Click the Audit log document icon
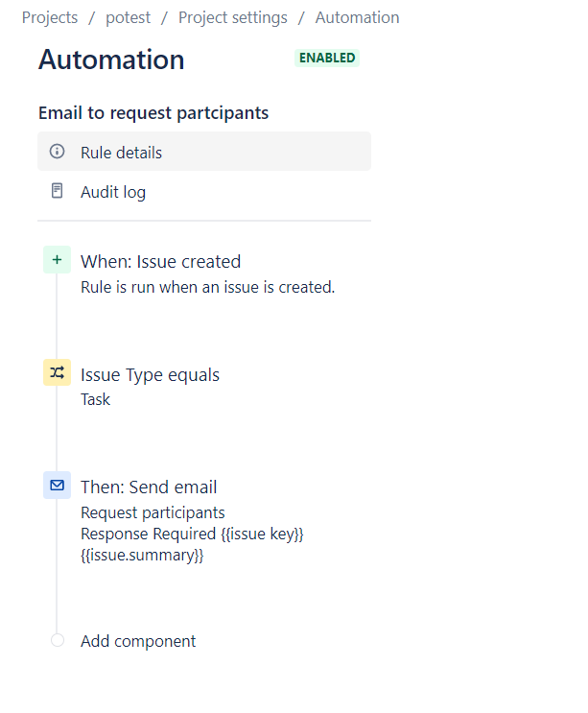This screenshot has width=588, height=713. tap(57, 191)
